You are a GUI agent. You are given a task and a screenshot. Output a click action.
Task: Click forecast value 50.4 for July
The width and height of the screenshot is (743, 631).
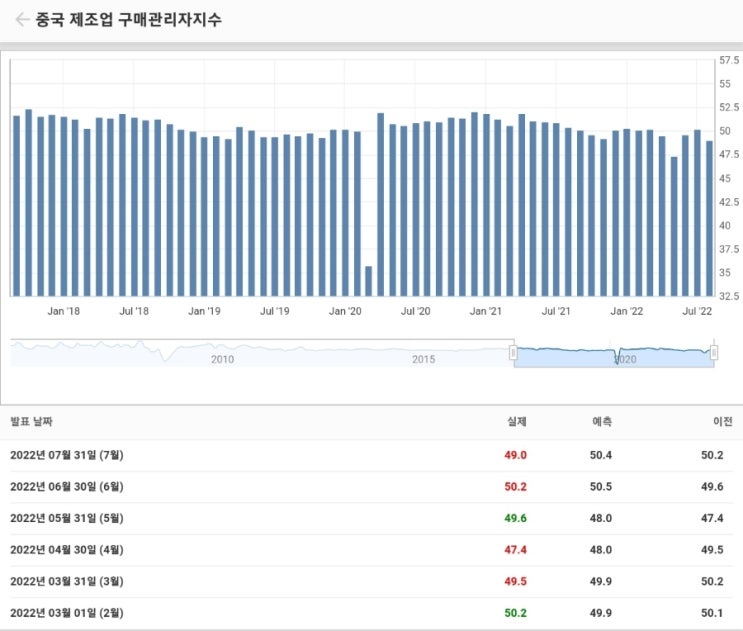[x=601, y=455]
